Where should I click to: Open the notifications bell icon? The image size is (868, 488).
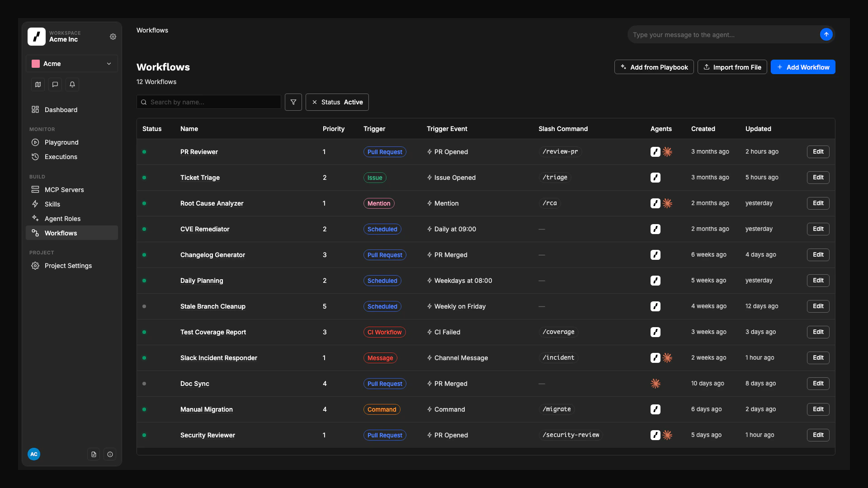72,84
